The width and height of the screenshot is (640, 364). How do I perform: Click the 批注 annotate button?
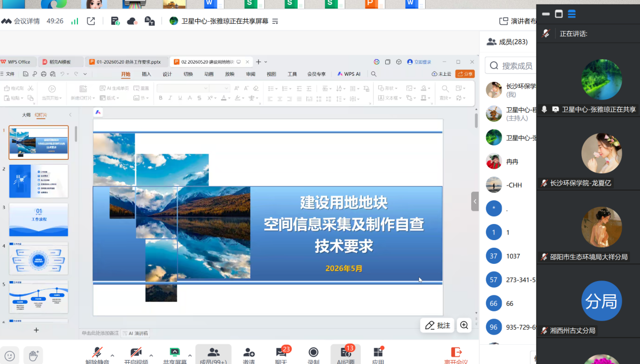click(437, 326)
